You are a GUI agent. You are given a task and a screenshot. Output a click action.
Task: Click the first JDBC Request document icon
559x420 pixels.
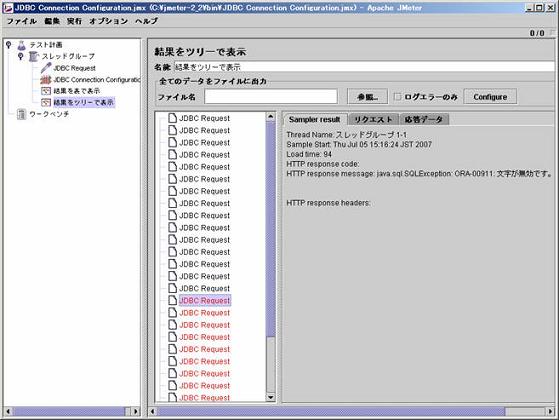pos(173,118)
